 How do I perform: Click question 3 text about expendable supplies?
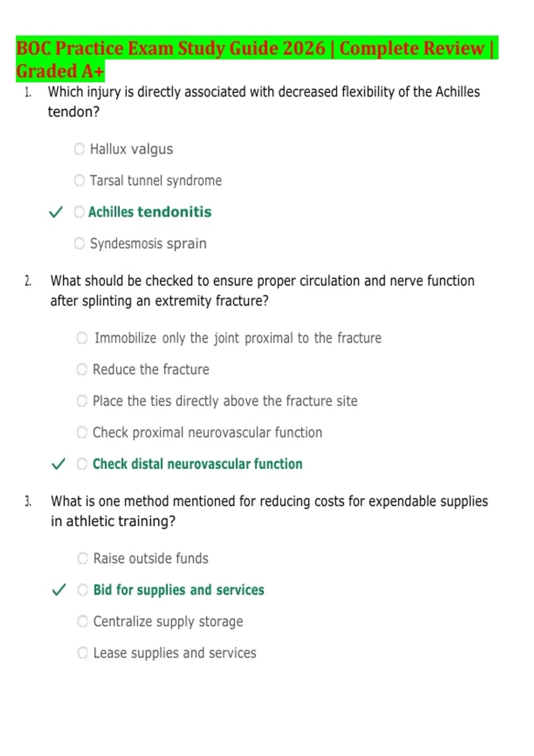[x=269, y=511]
